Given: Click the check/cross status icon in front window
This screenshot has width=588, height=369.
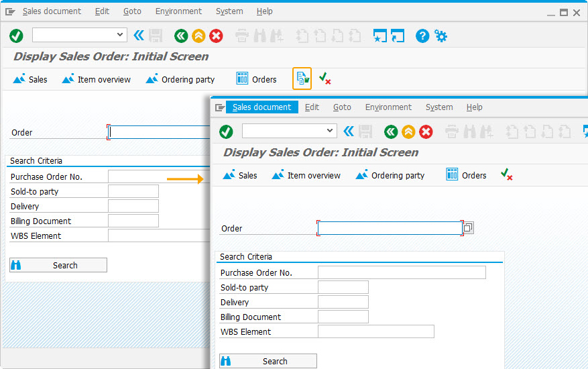Looking at the screenshot, I should click(x=507, y=174).
